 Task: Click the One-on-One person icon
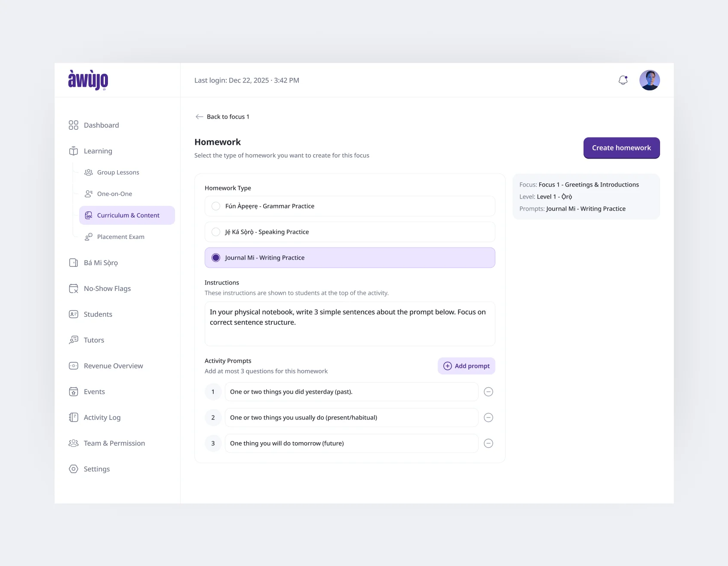(89, 194)
